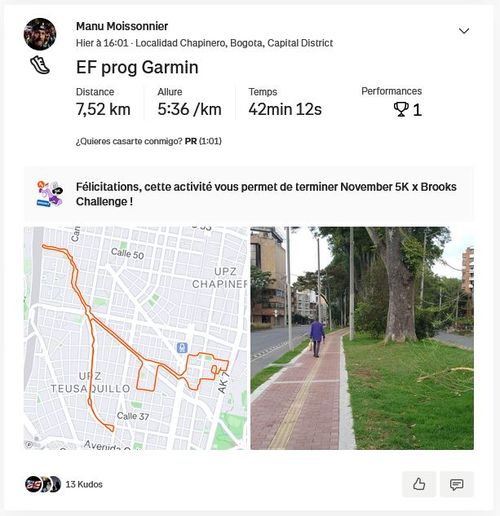Click the November 5K challenge badge icon
The image size is (500, 516).
click(x=49, y=194)
